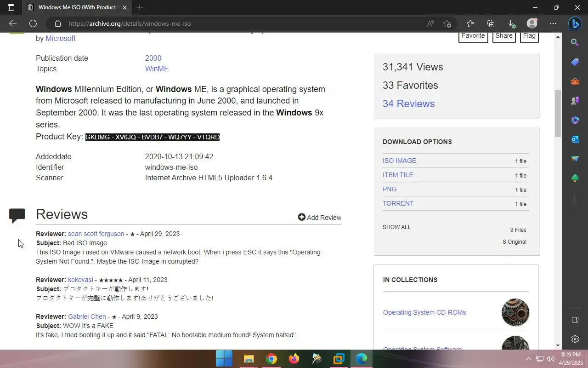Show the Downloads panel
This screenshot has height=368, width=588.
pyautogui.click(x=511, y=23)
